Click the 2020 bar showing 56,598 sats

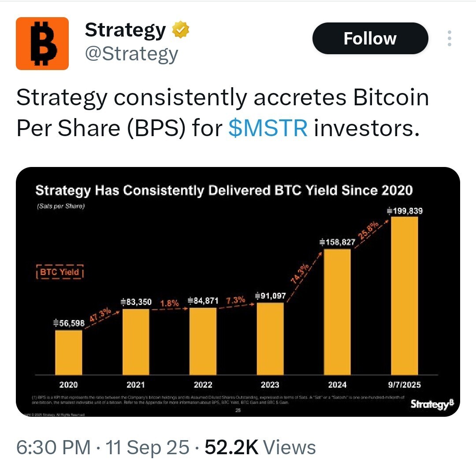[x=69, y=352]
